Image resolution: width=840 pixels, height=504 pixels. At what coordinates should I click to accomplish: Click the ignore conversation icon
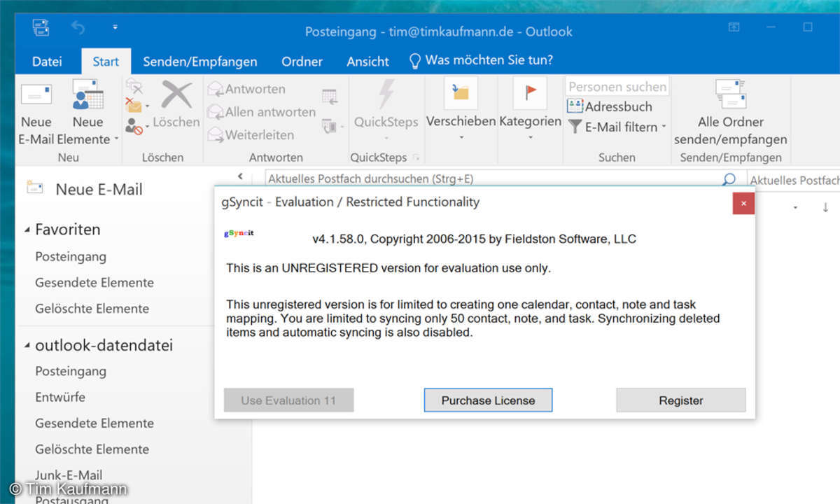(x=133, y=87)
